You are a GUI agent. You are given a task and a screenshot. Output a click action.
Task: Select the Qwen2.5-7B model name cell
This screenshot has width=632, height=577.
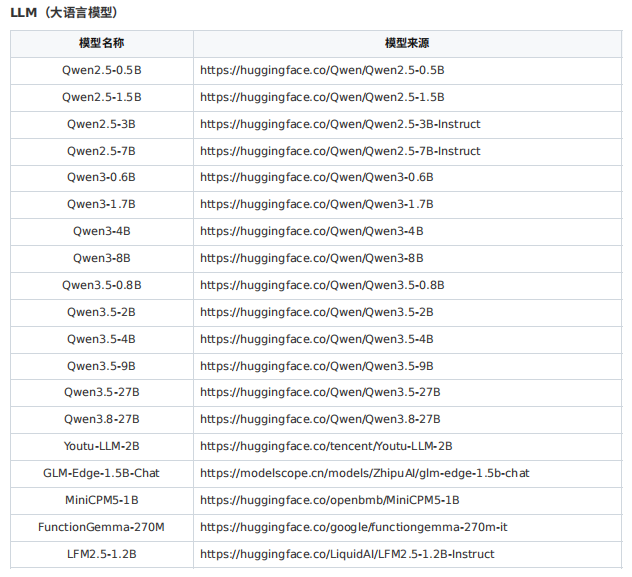point(102,152)
